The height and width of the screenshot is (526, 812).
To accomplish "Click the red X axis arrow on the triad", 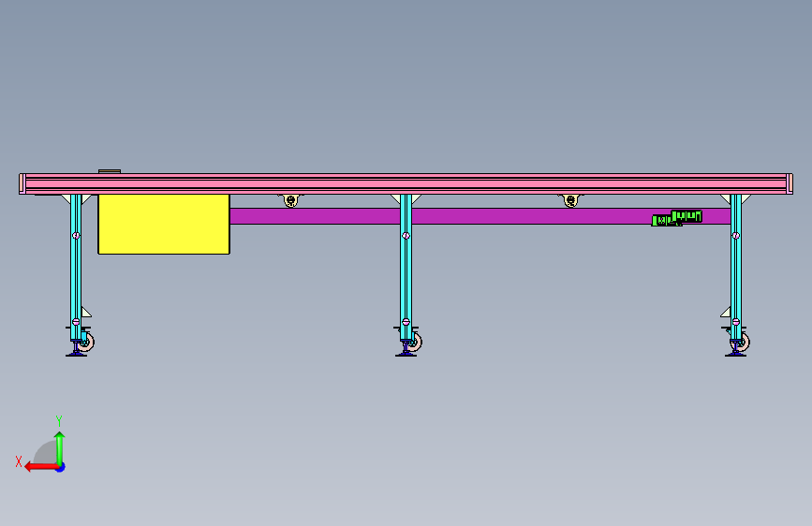I will click(x=40, y=467).
